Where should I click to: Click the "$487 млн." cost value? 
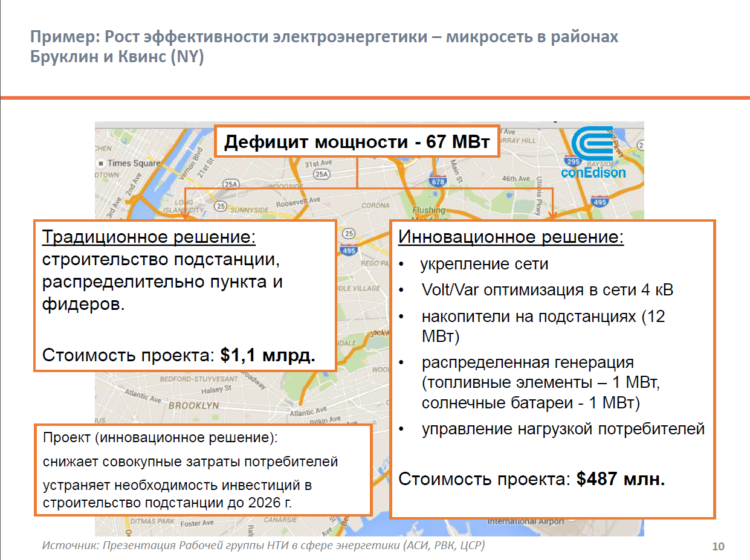(621, 480)
